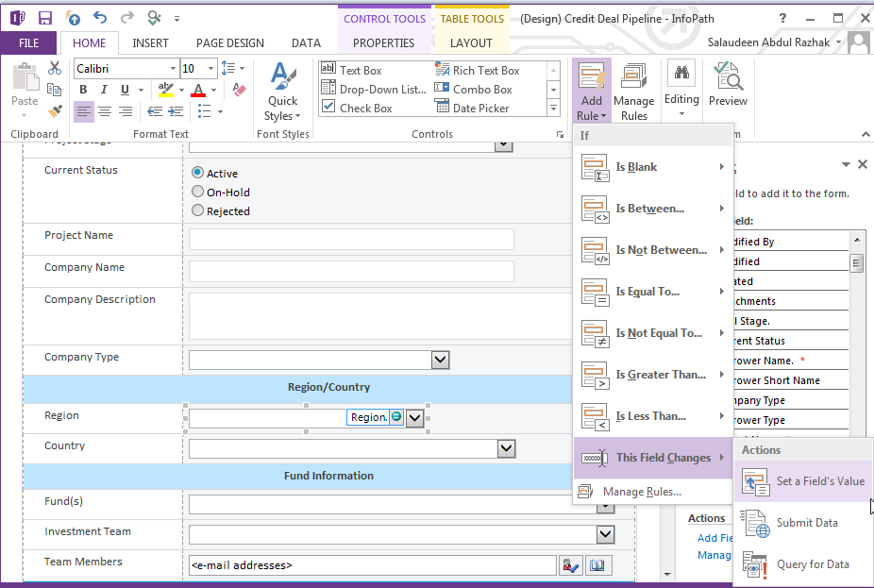Open the Company Type dropdown
The height and width of the screenshot is (588, 874).
(x=440, y=360)
